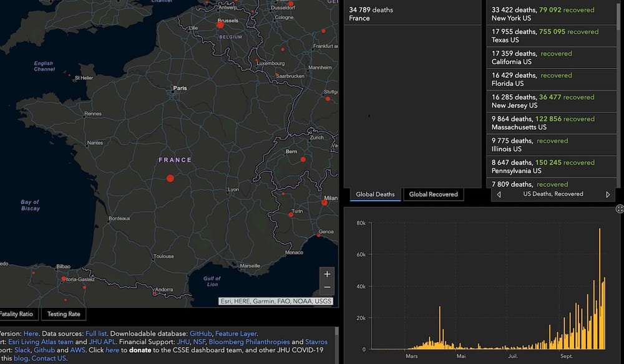Zoom out with the map minus button

click(x=327, y=287)
